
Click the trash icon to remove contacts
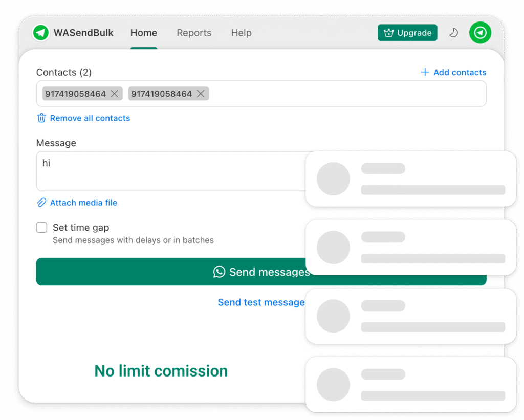tap(41, 118)
